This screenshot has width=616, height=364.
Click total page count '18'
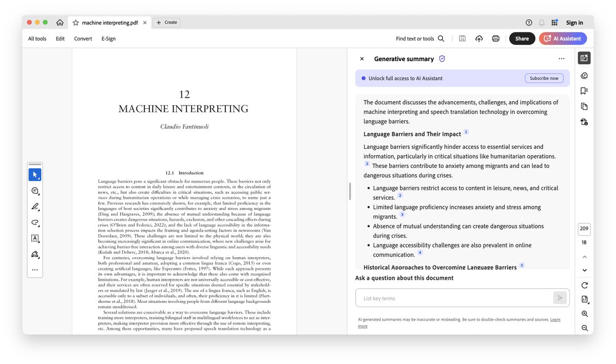(x=584, y=242)
